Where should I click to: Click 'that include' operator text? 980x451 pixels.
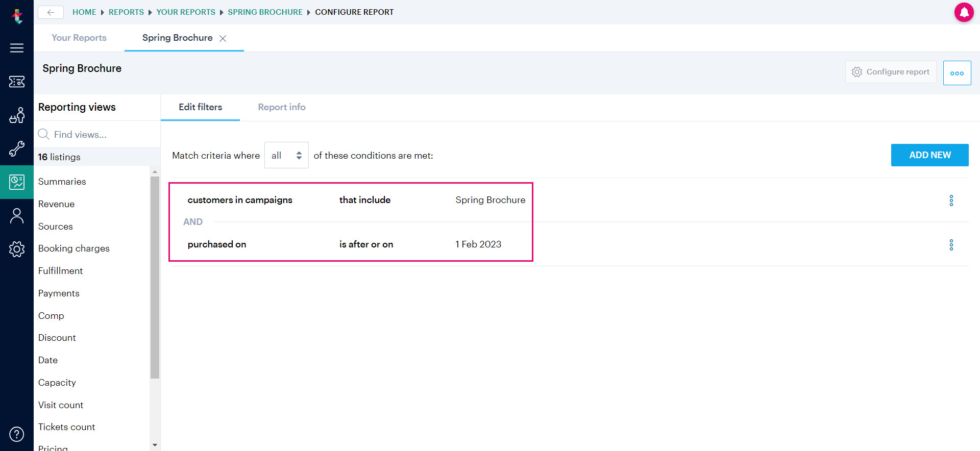[365, 200]
